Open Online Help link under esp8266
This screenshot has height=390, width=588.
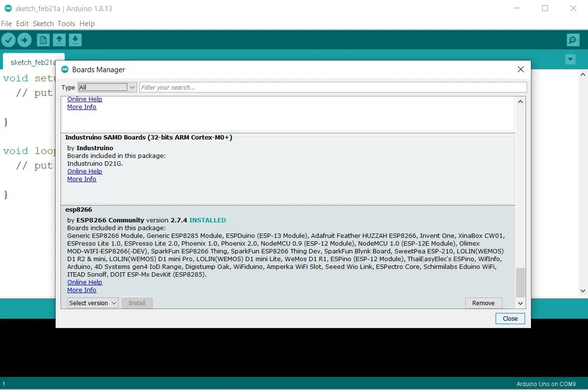coord(85,282)
